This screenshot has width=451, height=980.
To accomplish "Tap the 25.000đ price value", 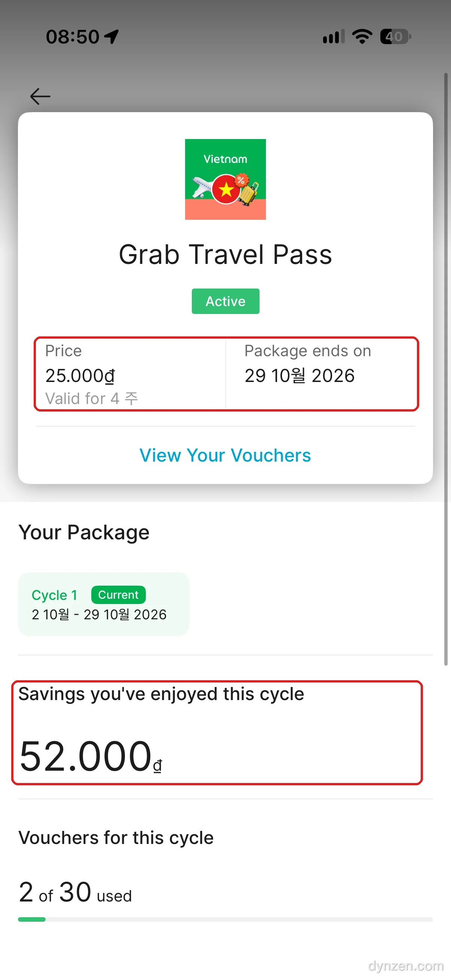I will (x=80, y=376).
